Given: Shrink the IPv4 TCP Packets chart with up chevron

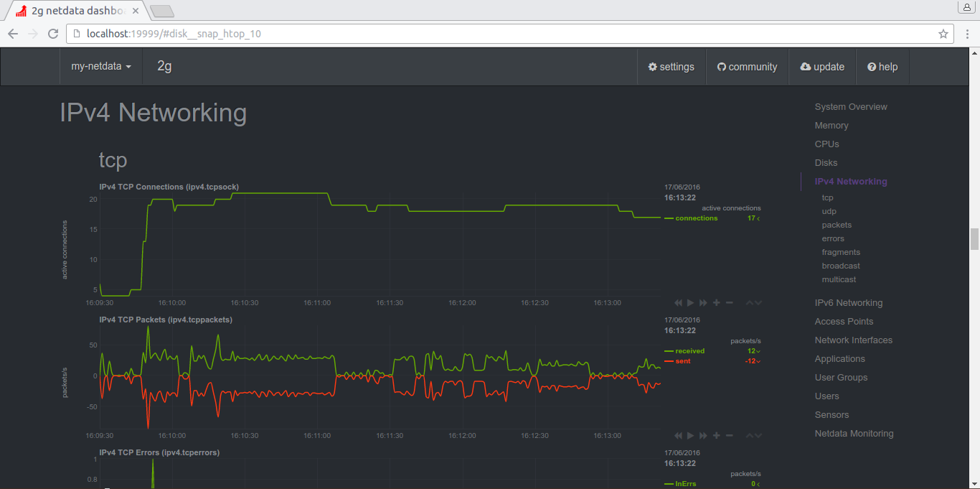Looking at the screenshot, I should [750, 436].
